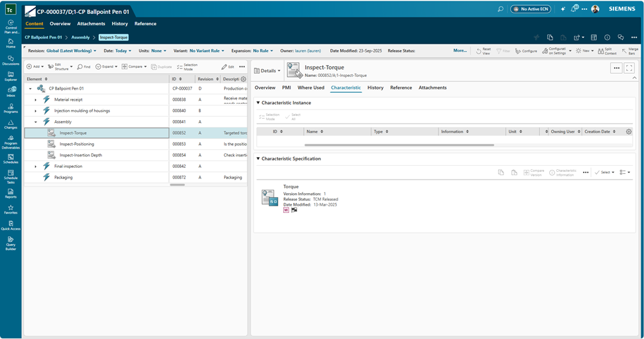Screen dimensions: 644x339
Task: Open the Changes page in sidebar
Action: [x=11, y=123]
